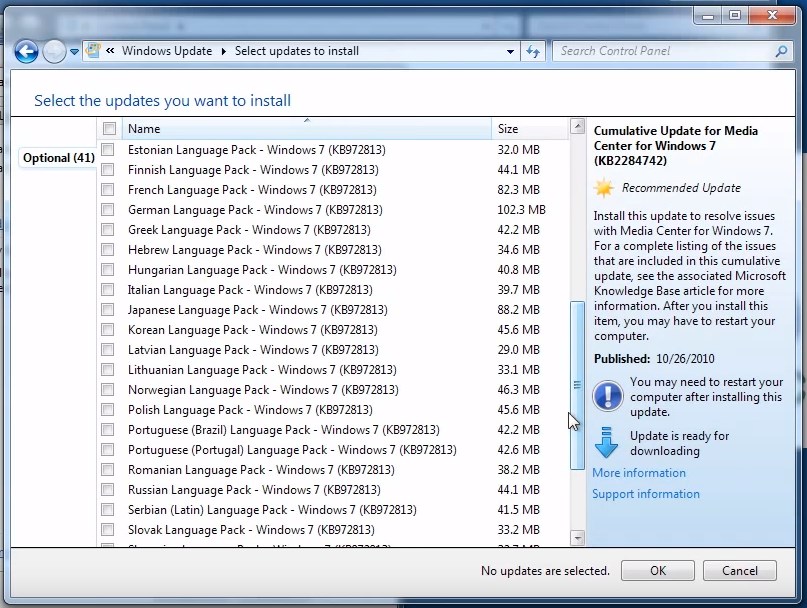The height and width of the screenshot is (608, 807).
Task: Expand the breadcrumb chevron before Windows Update
Action: tap(110, 51)
